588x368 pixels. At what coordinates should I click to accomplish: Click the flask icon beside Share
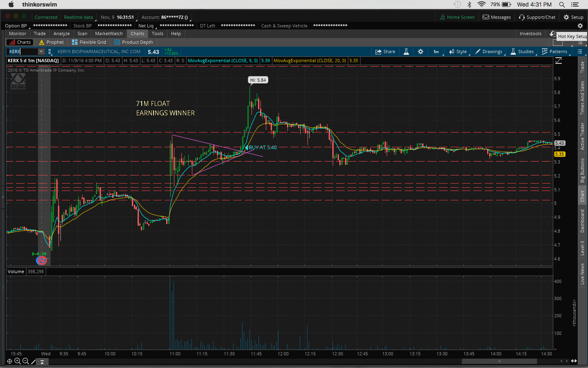tap(406, 52)
